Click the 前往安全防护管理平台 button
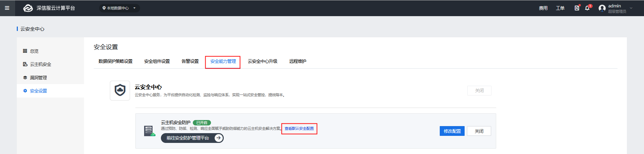 (x=192, y=138)
